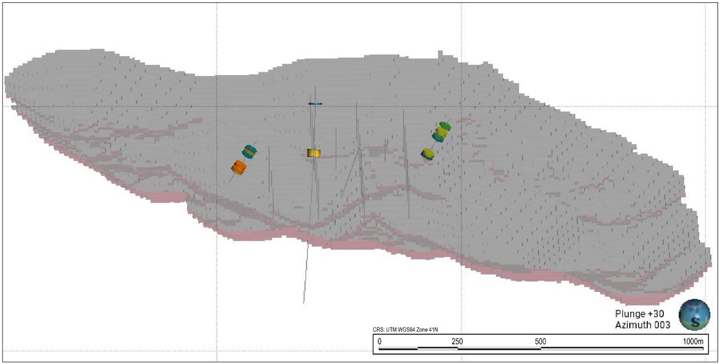Click the 0 start of scale bar

(x=379, y=341)
